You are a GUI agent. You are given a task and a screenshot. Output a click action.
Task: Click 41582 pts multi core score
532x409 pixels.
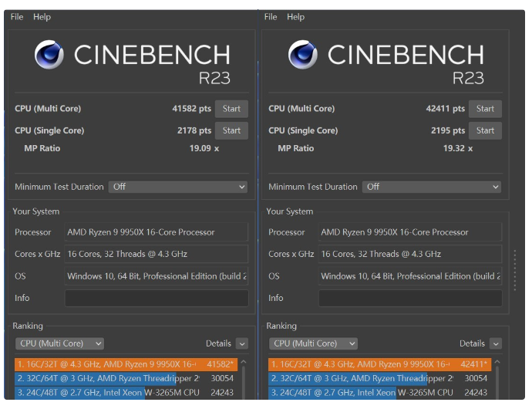(x=192, y=109)
